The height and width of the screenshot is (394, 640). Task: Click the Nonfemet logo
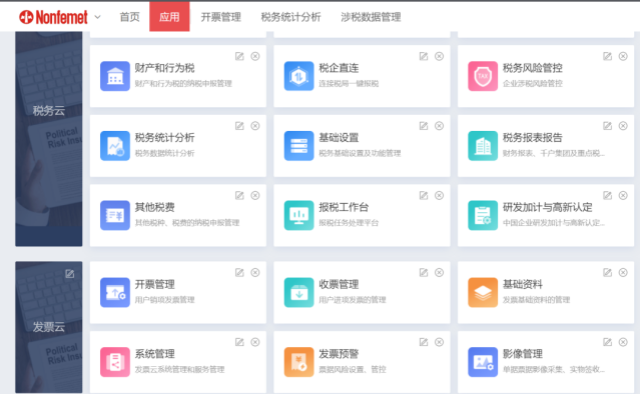pos(53,17)
